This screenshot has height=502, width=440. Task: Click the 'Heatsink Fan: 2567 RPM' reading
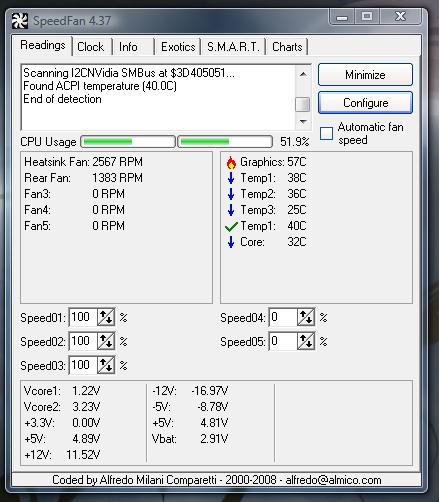(83, 162)
